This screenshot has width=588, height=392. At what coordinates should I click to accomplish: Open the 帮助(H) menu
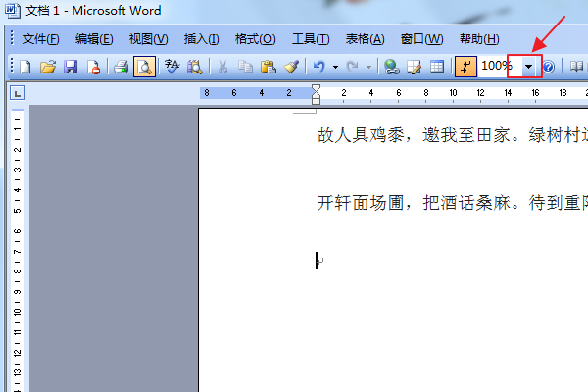[x=479, y=39]
